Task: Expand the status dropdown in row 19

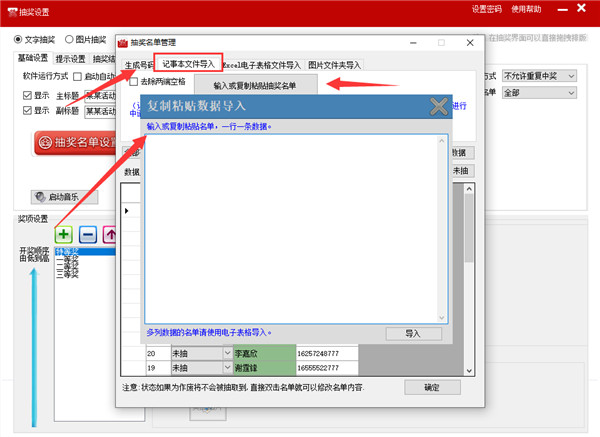Action: [x=227, y=368]
